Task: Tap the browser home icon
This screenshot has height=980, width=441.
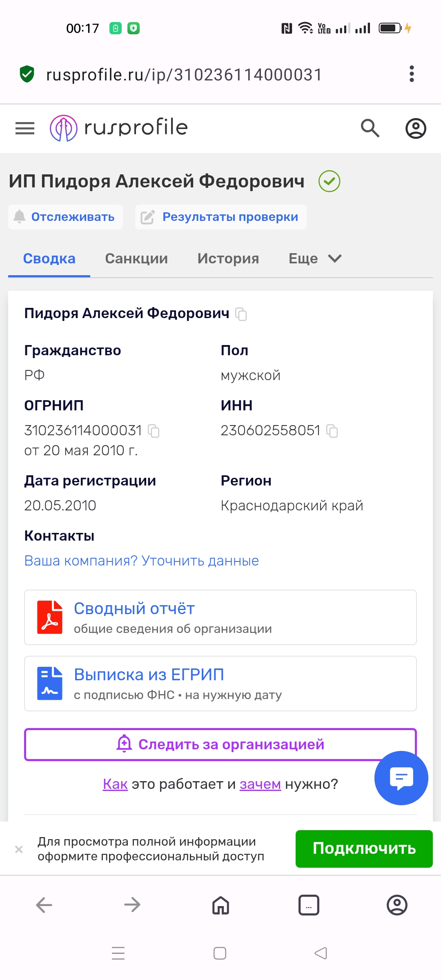Action: click(x=220, y=905)
